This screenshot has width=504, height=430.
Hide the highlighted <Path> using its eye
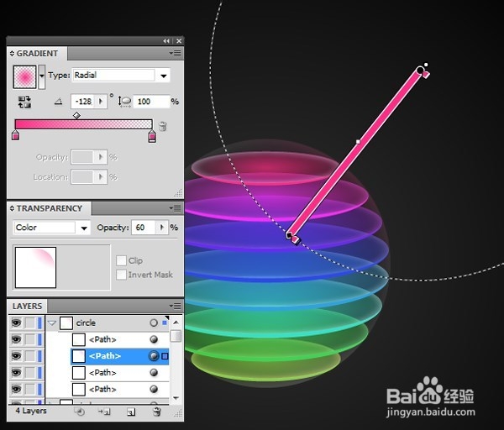coord(17,356)
